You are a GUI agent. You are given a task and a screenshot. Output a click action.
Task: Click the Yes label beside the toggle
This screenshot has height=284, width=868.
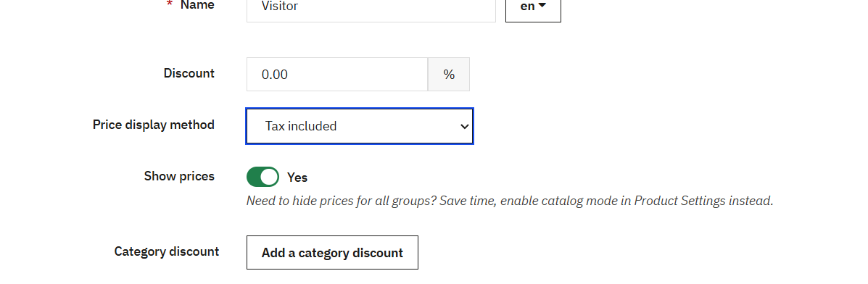(297, 177)
